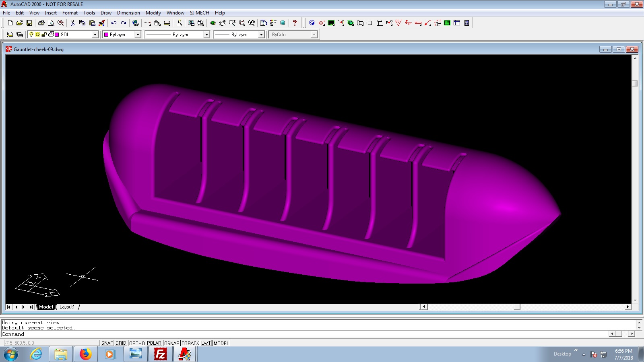Toggle SNAP mode in status bar
The height and width of the screenshot is (362, 644).
point(107,343)
